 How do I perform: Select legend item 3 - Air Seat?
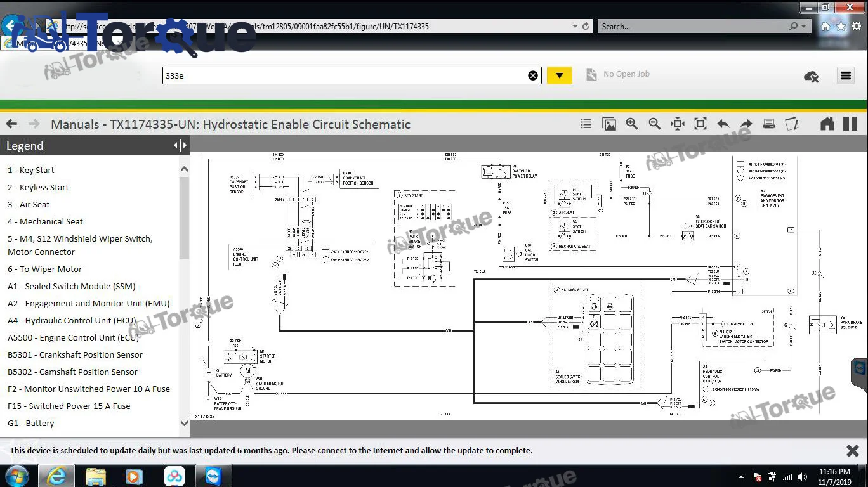[x=29, y=204]
